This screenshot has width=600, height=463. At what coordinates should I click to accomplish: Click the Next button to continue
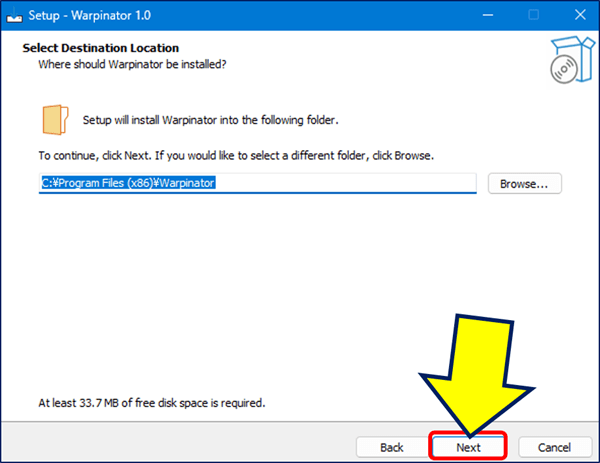[468, 447]
